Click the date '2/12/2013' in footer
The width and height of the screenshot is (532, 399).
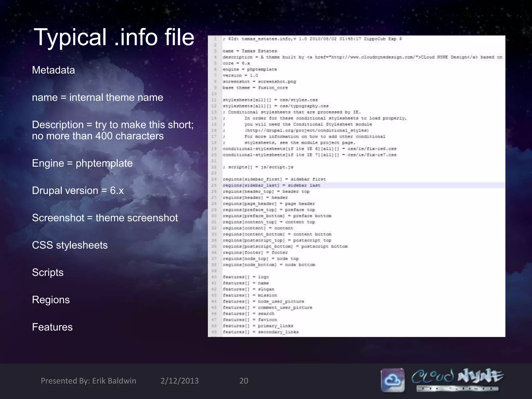click(x=179, y=381)
